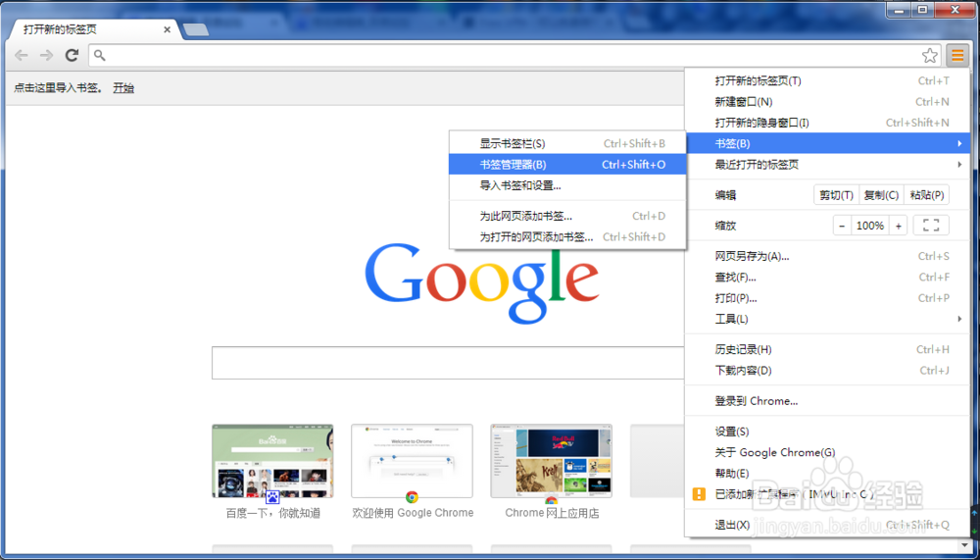Viewport: 980px width, 560px height.
Task: Click the new tab button
Action: (196, 29)
